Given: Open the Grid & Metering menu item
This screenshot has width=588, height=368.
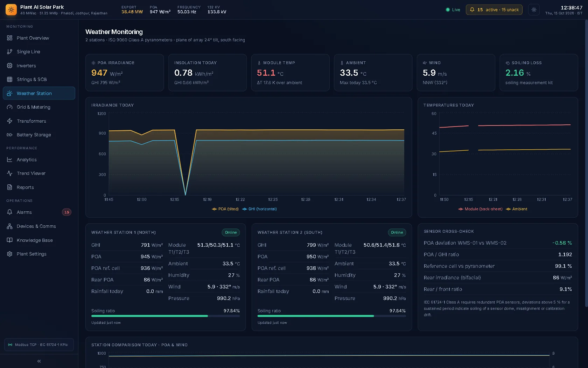Looking at the screenshot, I should click(x=39, y=107).
